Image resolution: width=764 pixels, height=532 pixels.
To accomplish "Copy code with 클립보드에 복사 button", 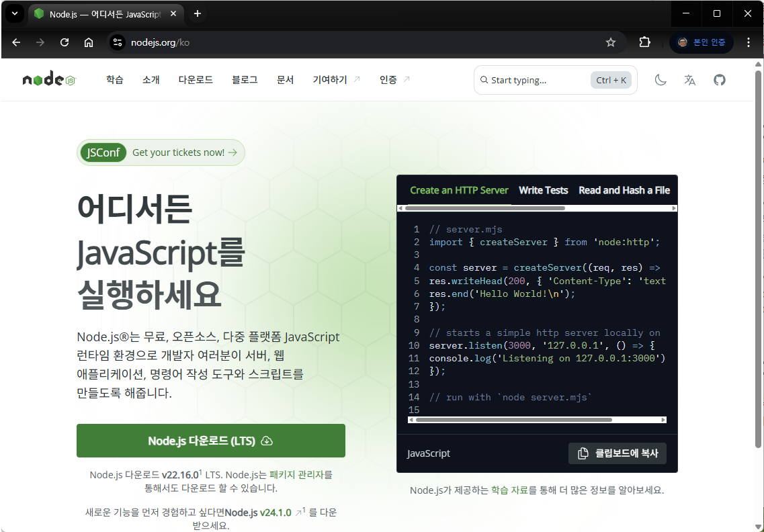I will coord(618,453).
